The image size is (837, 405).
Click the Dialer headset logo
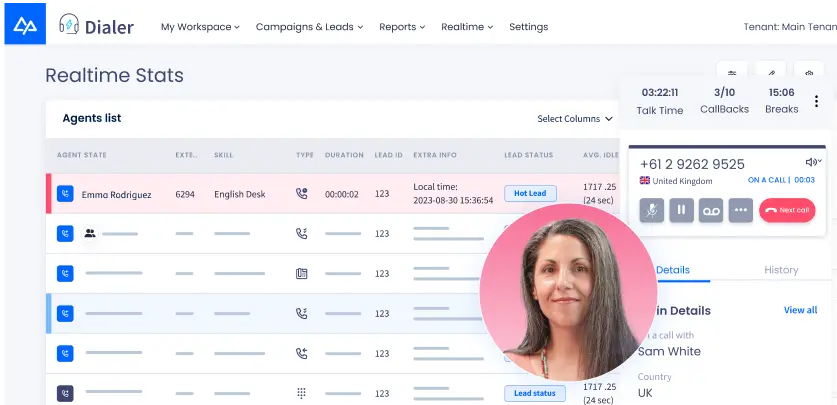pyautogui.click(x=69, y=24)
